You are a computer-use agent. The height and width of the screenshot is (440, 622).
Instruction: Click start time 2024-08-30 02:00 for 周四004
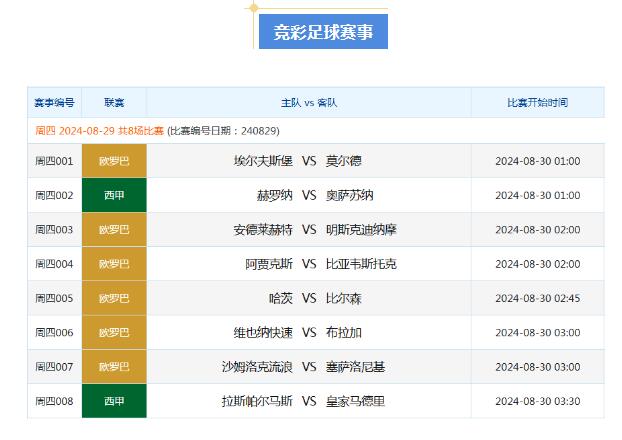tap(538, 264)
